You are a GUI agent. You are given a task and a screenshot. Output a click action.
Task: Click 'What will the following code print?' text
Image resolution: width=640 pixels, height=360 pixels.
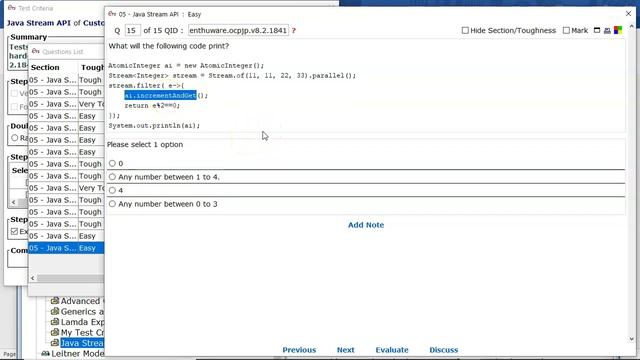(x=169, y=46)
